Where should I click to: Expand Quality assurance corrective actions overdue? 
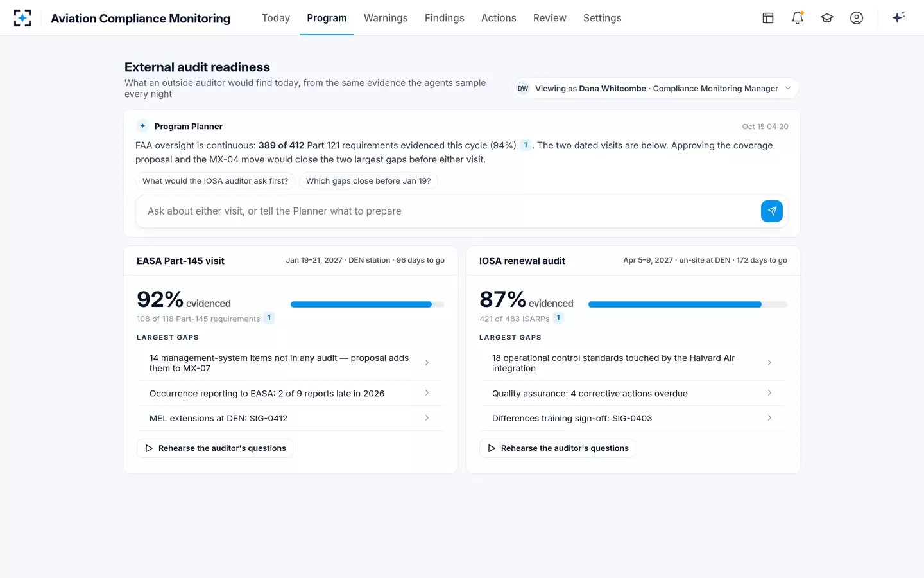click(633, 393)
